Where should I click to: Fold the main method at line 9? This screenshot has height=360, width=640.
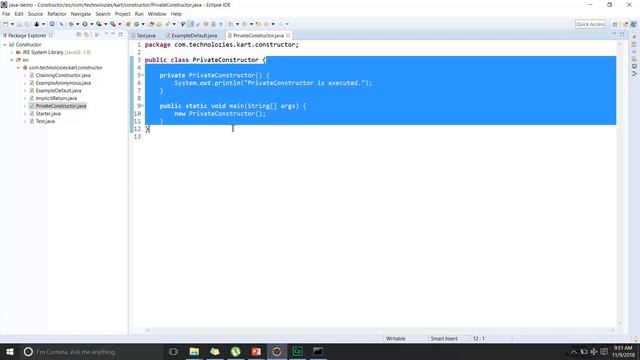[x=142, y=106]
